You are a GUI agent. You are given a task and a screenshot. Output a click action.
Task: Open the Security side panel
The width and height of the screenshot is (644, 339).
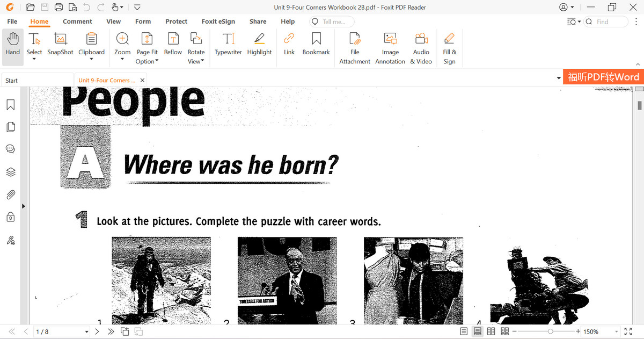pyautogui.click(x=10, y=217)
